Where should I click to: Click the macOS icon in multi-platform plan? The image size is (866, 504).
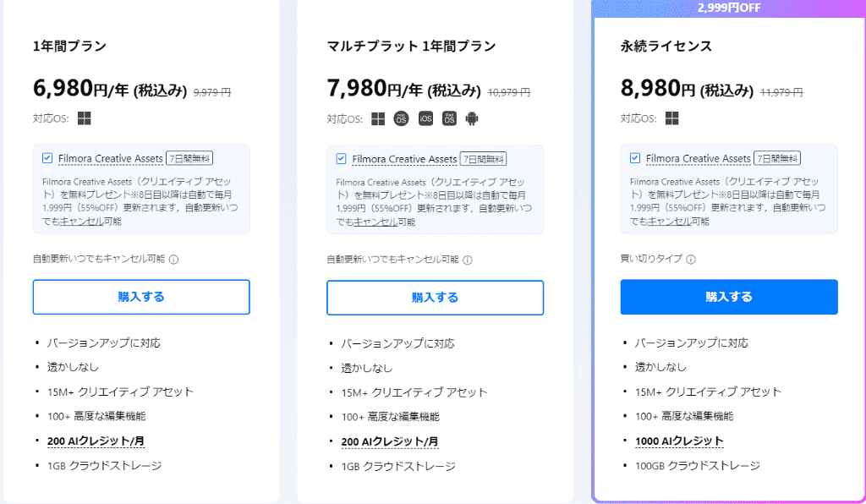tap(401, 118)
